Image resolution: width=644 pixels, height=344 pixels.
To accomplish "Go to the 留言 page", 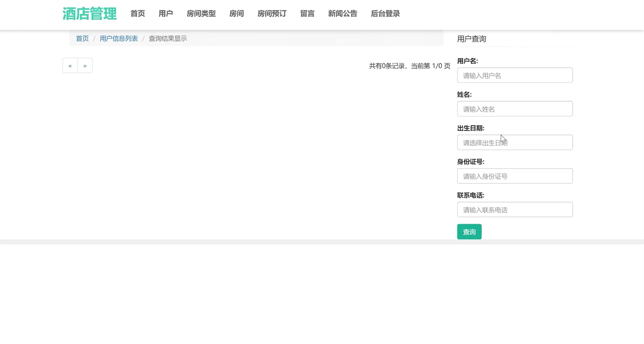I will 307,13.
